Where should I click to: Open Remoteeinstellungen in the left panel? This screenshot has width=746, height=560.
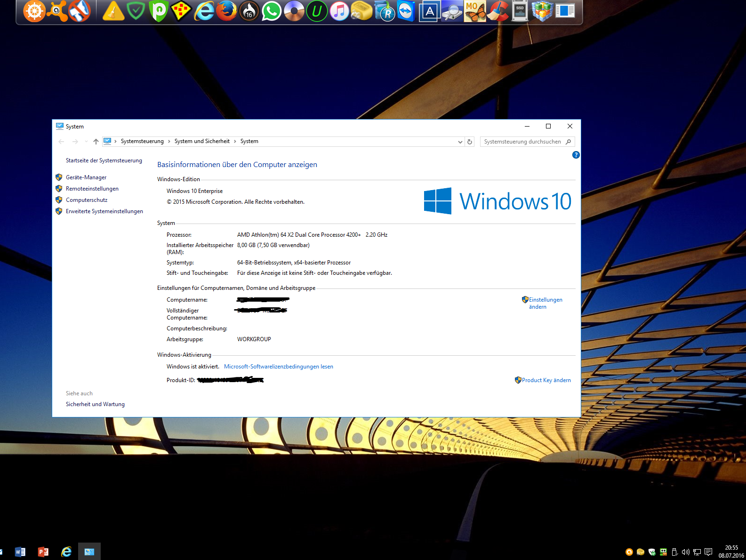[x=92, y=189]
